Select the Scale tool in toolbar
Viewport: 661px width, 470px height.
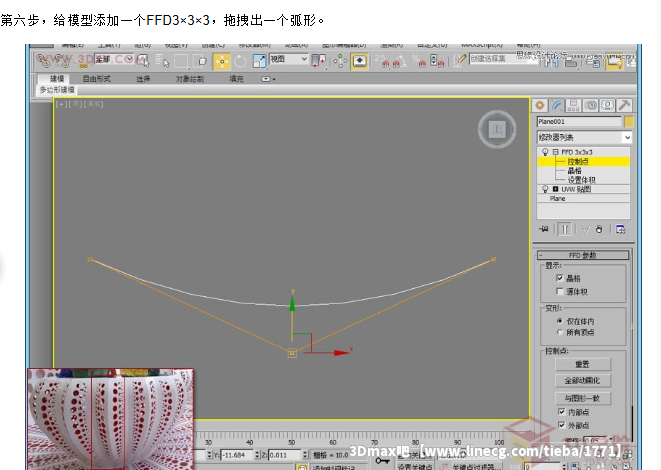258,61
